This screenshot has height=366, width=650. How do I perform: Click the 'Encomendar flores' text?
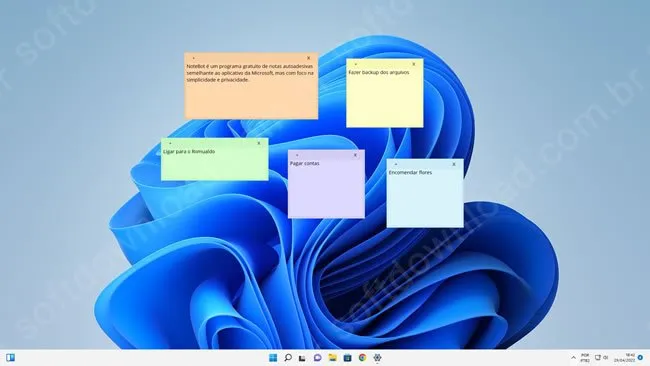[410, 172]
